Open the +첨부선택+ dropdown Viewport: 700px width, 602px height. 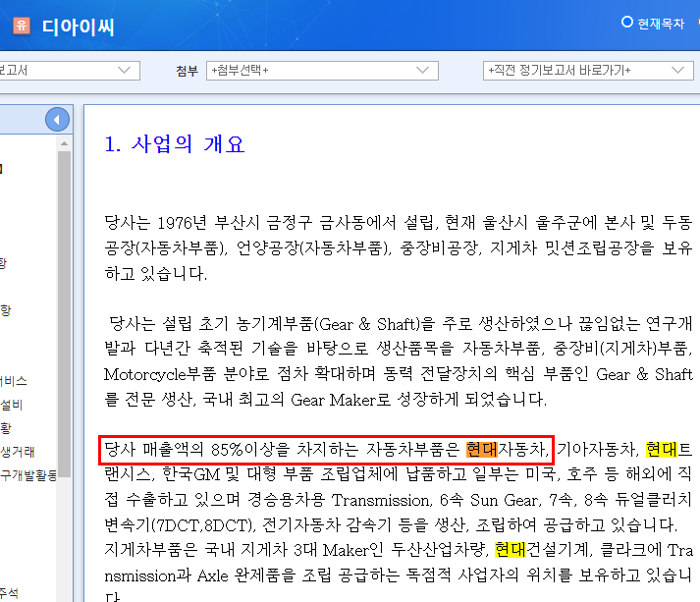click(322, 71)
